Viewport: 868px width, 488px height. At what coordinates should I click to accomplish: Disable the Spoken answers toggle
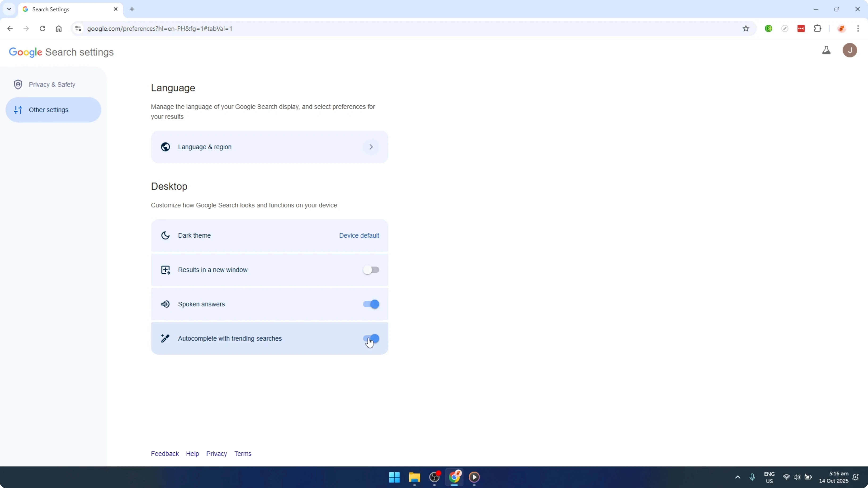coord(370,304)
